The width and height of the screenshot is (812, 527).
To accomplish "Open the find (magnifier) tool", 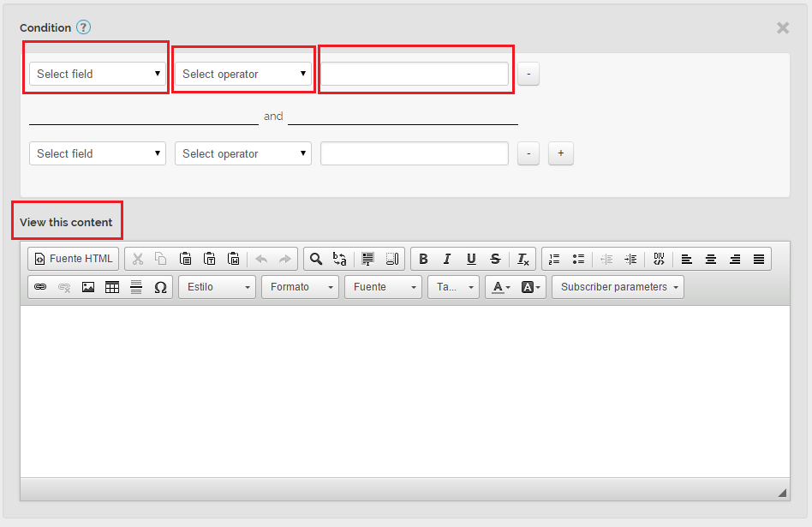I will [315, 259].
